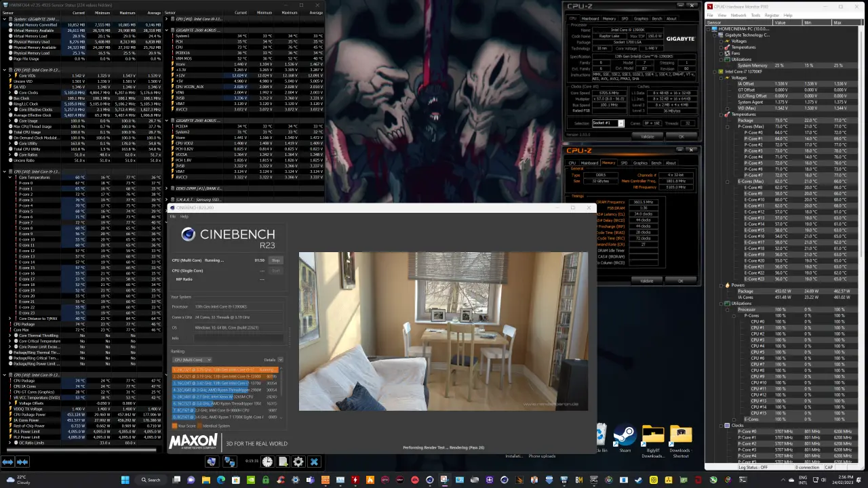Screen dimensions: 868x488
Task: Open the CPU (Multi Core) ranking dropdown
Action: (x=192, y=360)
